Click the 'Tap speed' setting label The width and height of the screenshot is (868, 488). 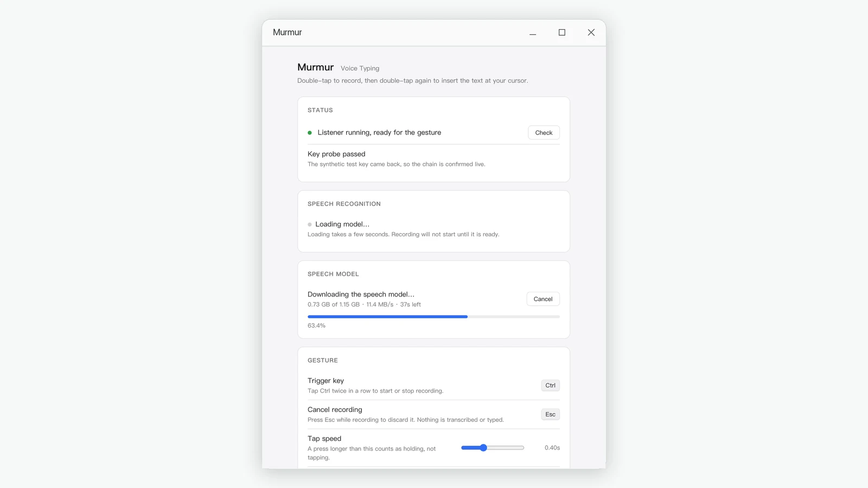324,439
